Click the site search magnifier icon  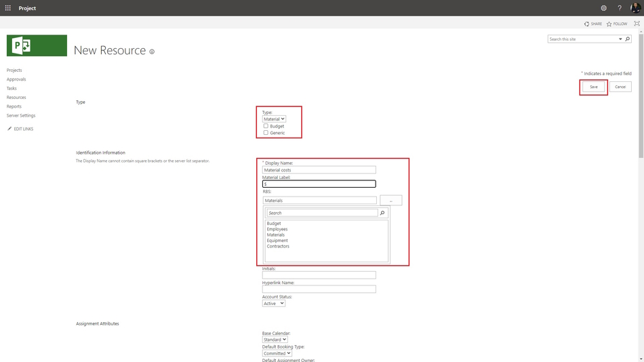[627, 39]
